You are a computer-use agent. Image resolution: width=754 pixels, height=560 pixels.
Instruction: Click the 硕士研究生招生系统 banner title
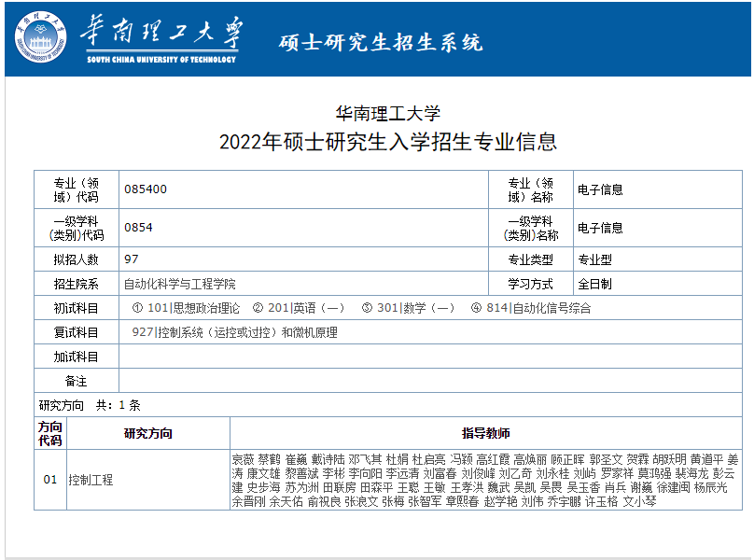[381, 42]
